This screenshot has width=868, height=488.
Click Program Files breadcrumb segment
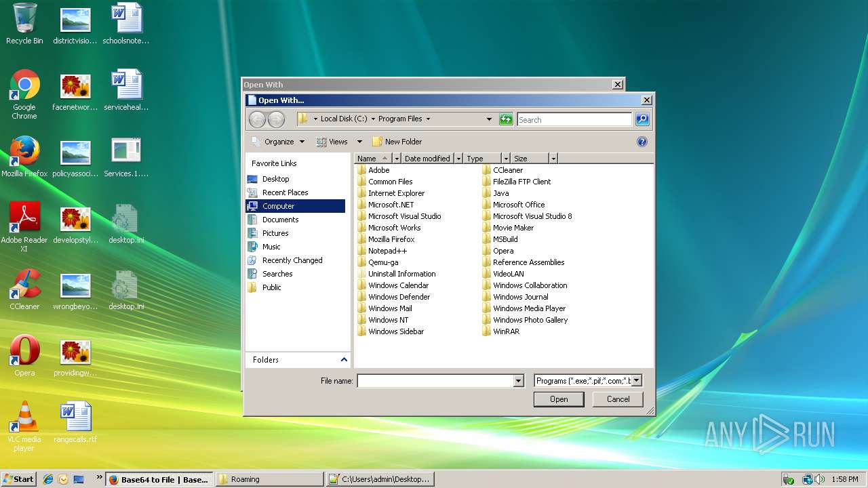click(400, 119)
